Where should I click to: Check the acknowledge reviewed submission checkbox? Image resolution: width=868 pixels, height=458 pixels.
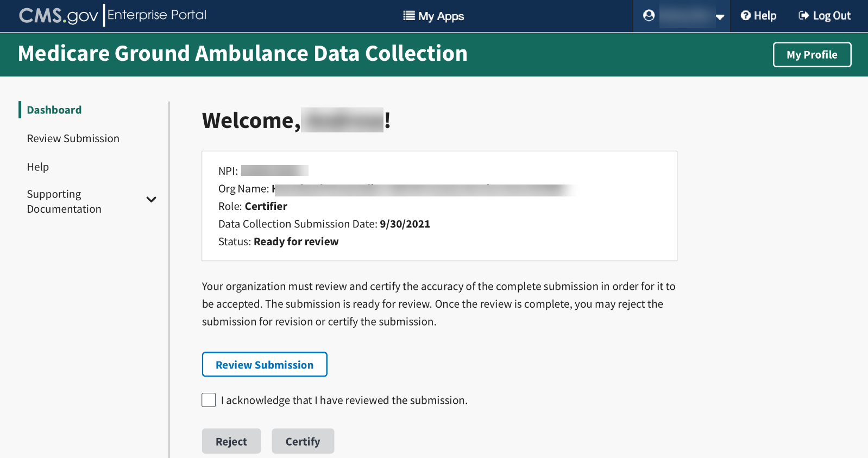coord(209,400)
